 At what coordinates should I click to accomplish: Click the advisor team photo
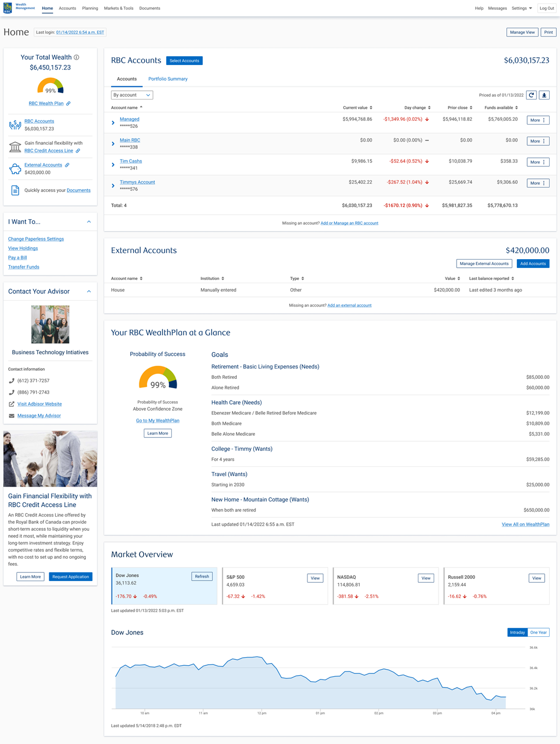[50, 324]
